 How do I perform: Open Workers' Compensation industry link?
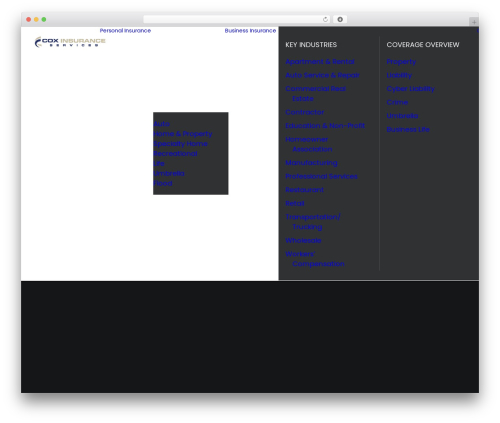pyautogui.click(x=315, y=259)
